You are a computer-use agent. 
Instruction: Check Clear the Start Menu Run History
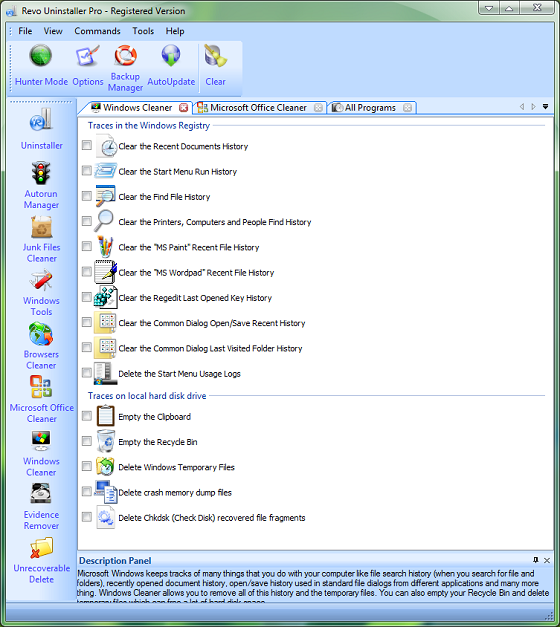click(87, 171)
